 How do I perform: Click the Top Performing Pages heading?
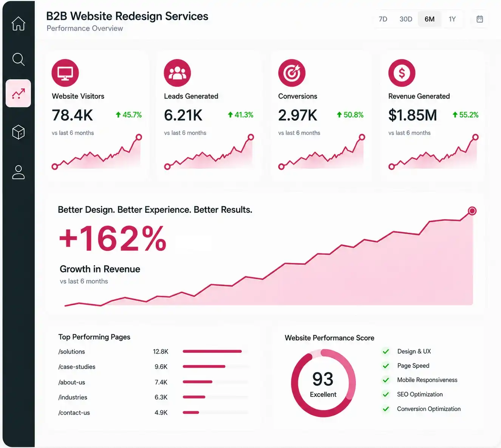[94, 337]
